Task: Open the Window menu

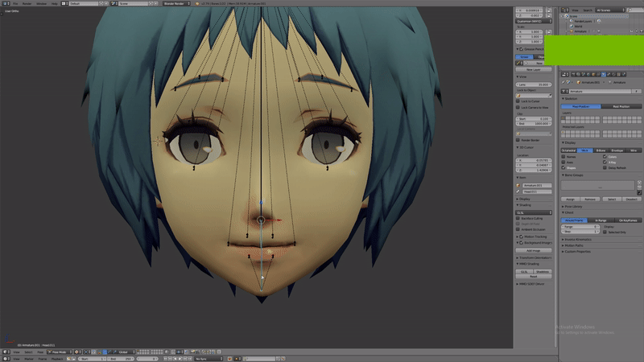Action: tap(42, 3)
